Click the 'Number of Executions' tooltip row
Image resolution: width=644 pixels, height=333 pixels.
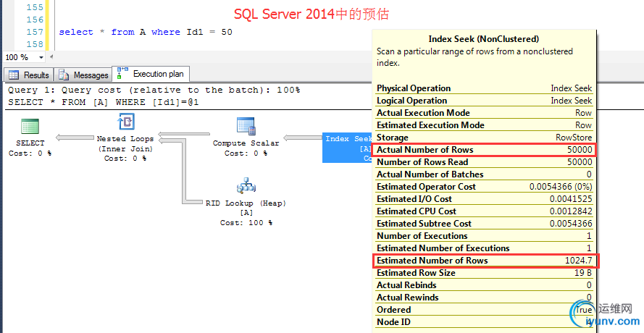485,236
